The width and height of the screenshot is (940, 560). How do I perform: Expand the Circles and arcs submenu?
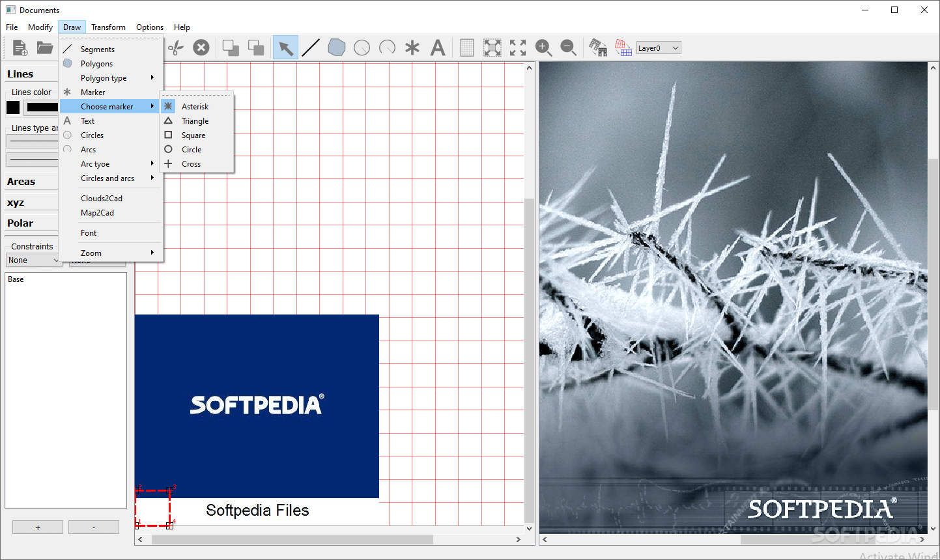(110, 178)
